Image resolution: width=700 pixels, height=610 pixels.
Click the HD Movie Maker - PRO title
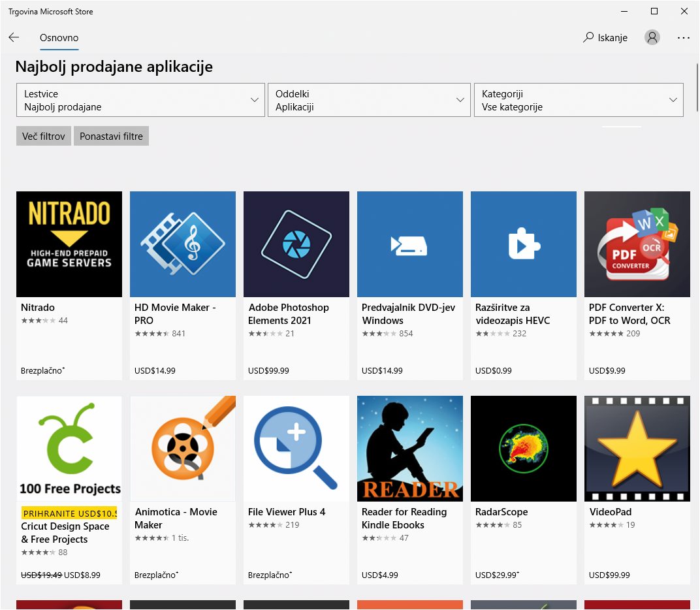[175, 314]
